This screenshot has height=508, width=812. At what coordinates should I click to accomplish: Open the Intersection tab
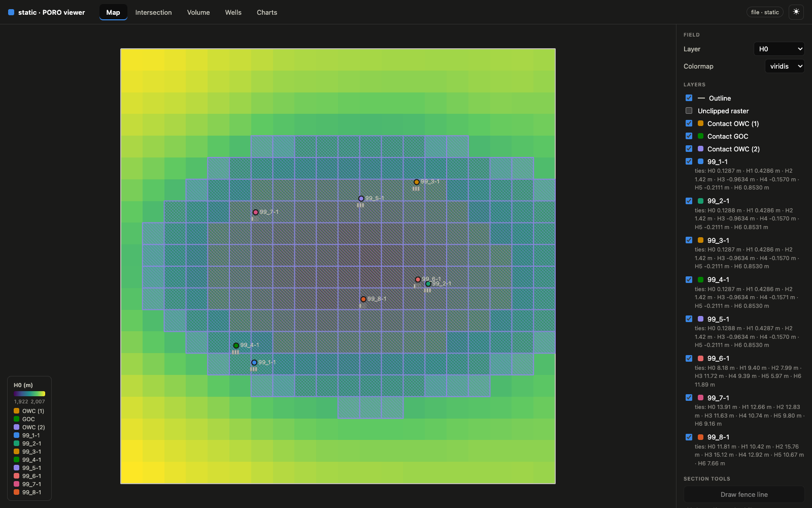click(153, 12)
